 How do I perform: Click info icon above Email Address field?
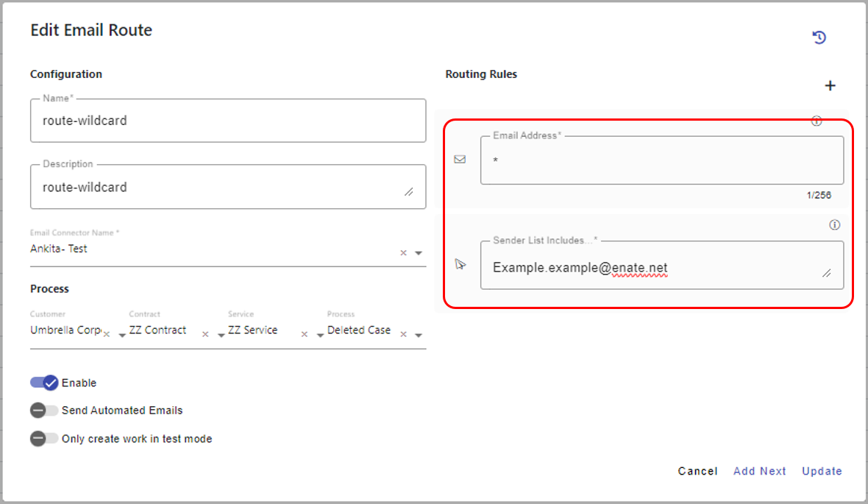coord(816,121)
